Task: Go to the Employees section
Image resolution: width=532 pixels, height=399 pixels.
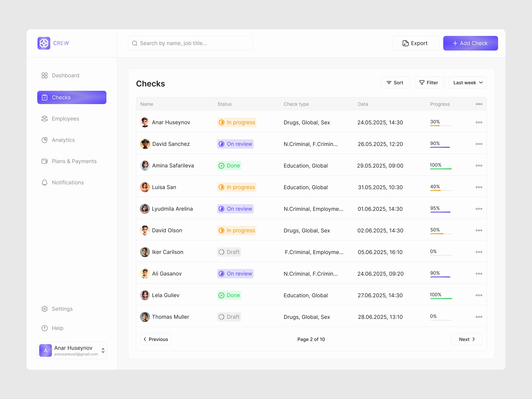Action: (65, 119)
